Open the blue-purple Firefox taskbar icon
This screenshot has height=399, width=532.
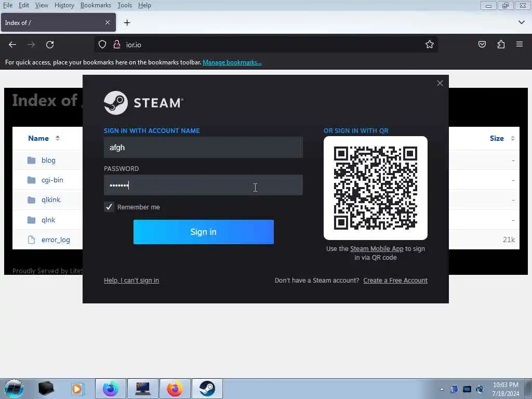(x=111, y=389)
